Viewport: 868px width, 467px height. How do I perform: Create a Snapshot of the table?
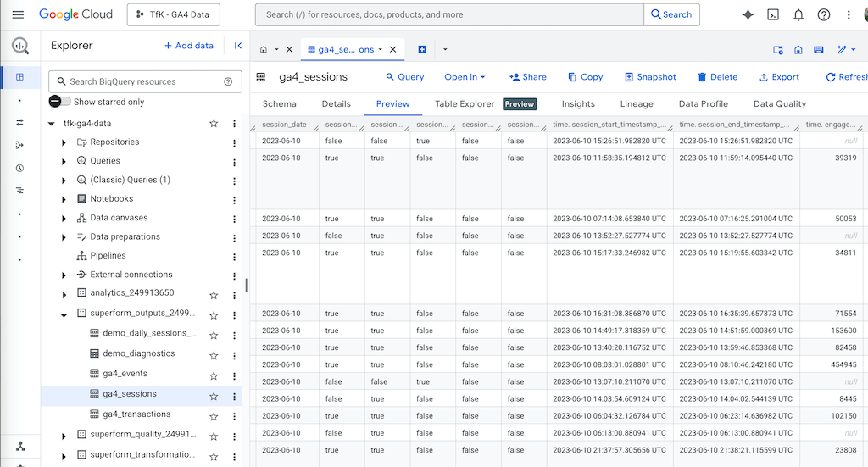coord(650,77)
